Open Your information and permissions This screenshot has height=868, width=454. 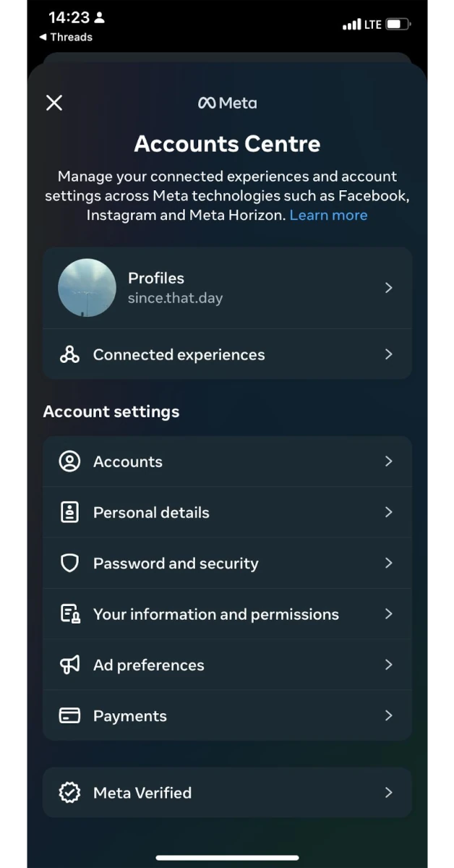point(216,614)
